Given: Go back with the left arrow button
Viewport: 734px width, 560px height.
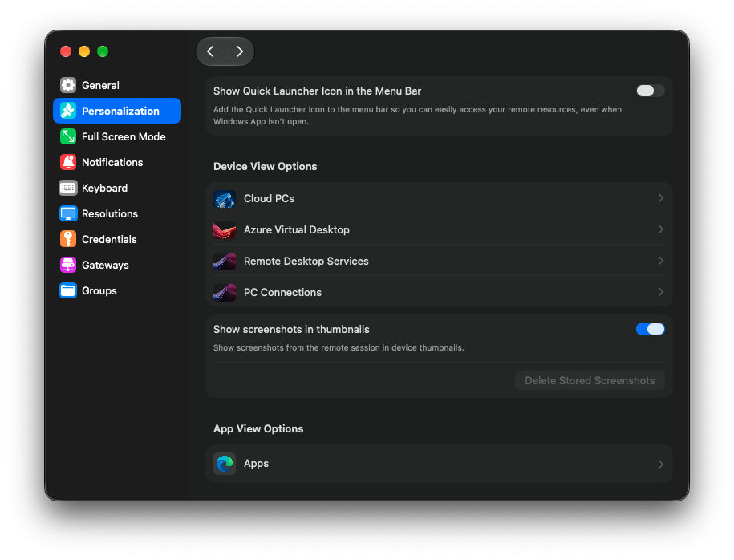Looking at the screenshot, I should [x=211, y=51].
